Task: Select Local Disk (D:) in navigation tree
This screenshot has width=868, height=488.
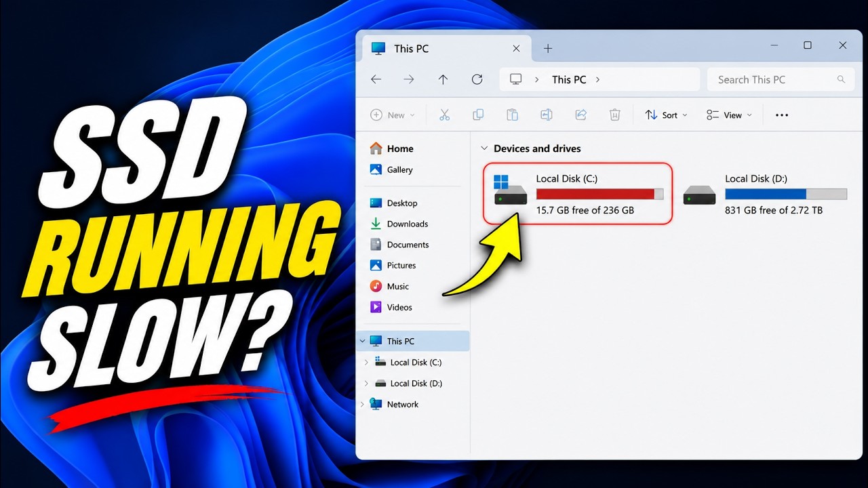Action: click(408, 384)
